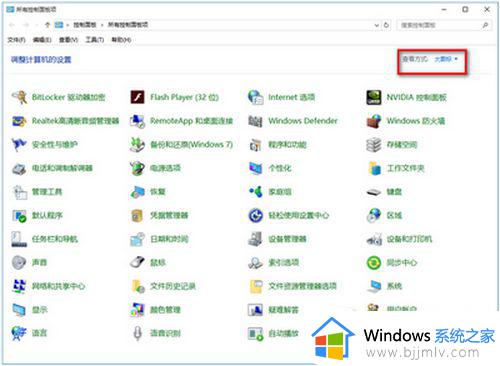Viewport: 500px width, 366px height.
Task: Click the search magnifier icon
Action: click(x=485, y=25)
